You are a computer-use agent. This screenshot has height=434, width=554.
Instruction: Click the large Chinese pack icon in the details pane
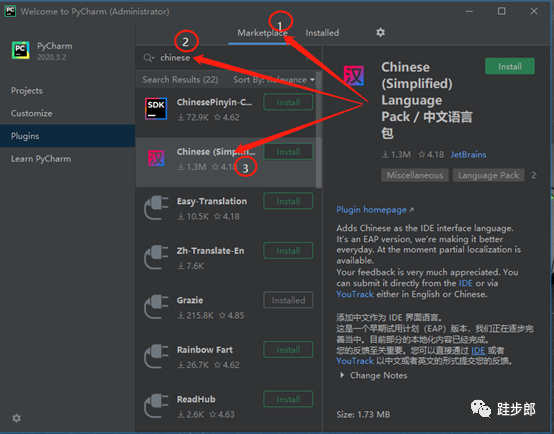tap(354, 76)
